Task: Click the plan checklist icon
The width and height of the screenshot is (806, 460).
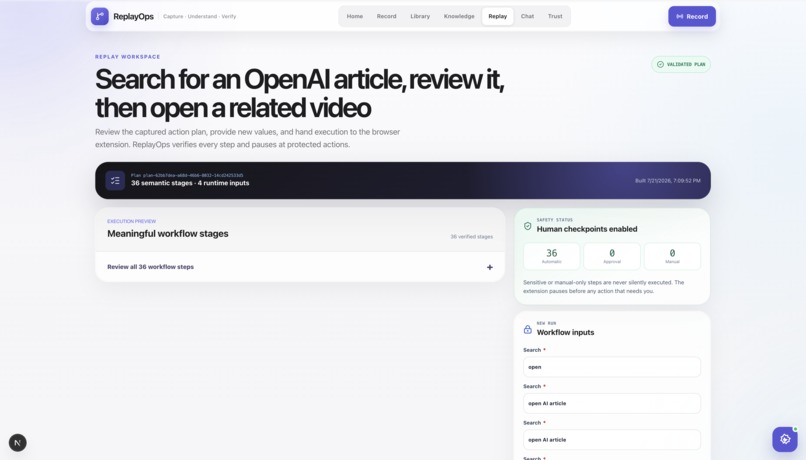Action: pos(115,180)
